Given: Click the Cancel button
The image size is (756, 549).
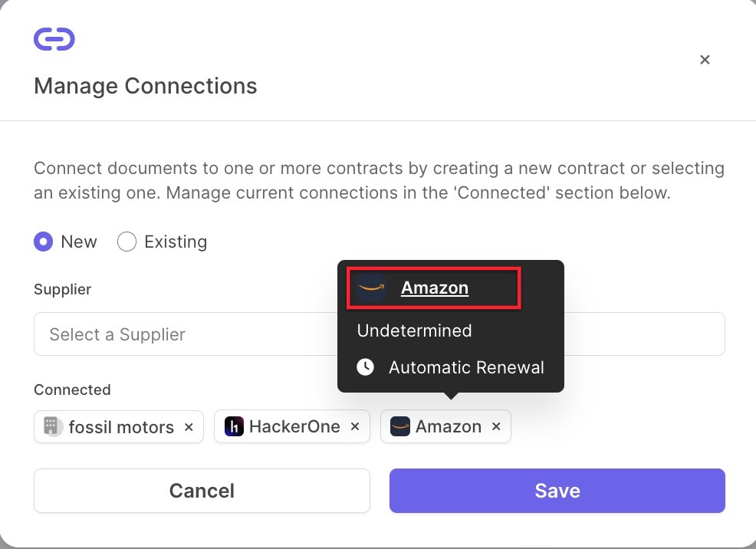Looking at the screenshot, I should click(202, 491).
